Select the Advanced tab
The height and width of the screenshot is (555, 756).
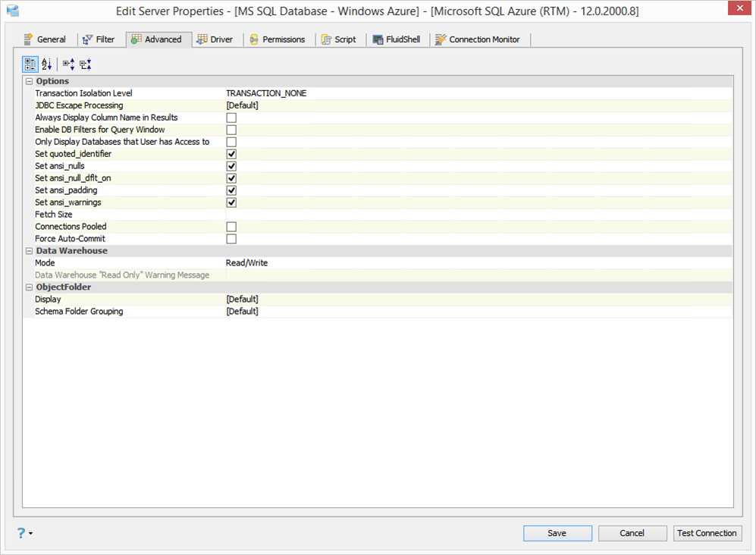[x=158, y=39]
